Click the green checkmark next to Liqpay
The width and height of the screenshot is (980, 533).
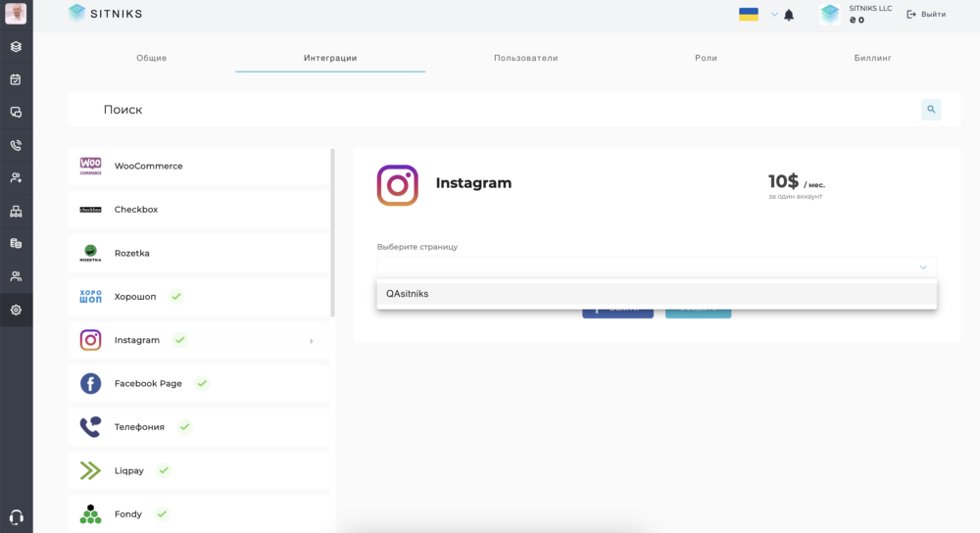pos(164,470)
